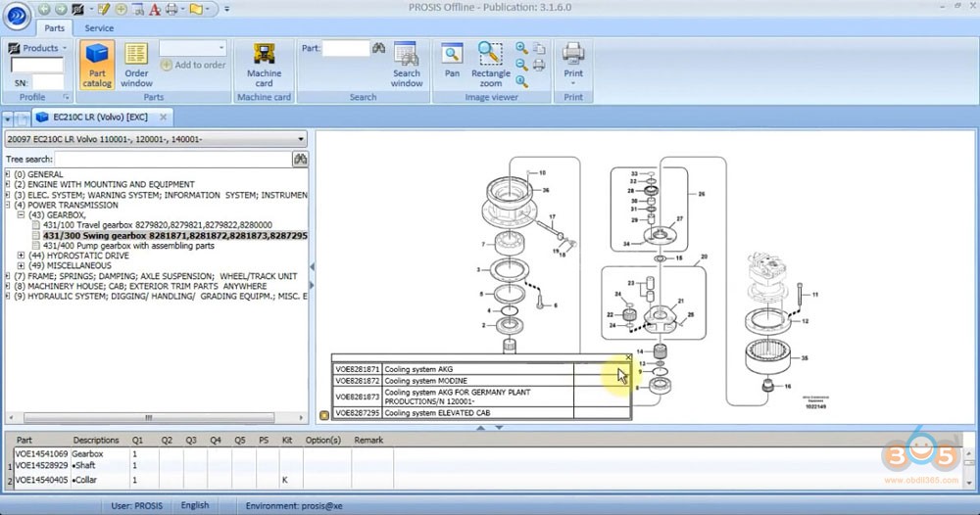Screen dimensions: 980x515
Task: Activate the Rectangle zoom tool
Action: pos(491,65)
